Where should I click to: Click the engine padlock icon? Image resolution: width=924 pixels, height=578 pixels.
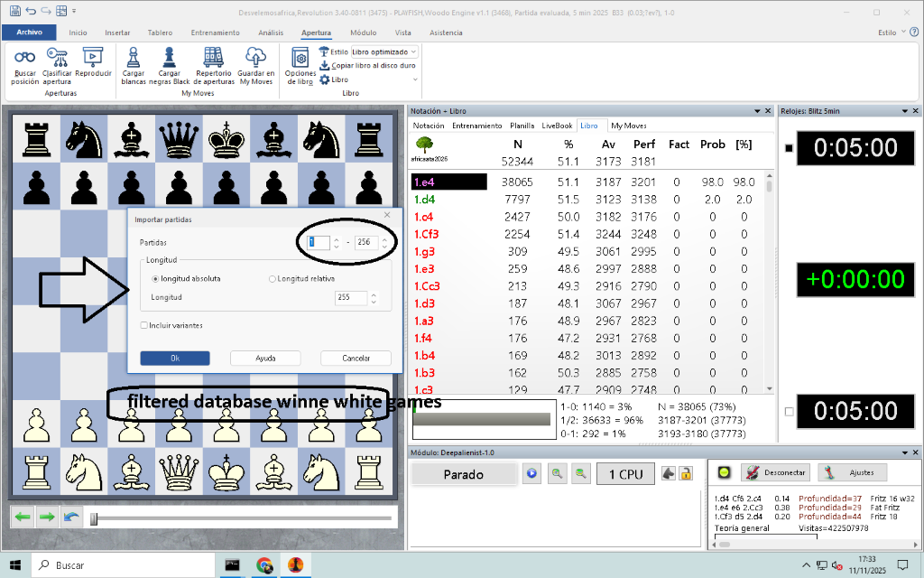tap(686, 473)
